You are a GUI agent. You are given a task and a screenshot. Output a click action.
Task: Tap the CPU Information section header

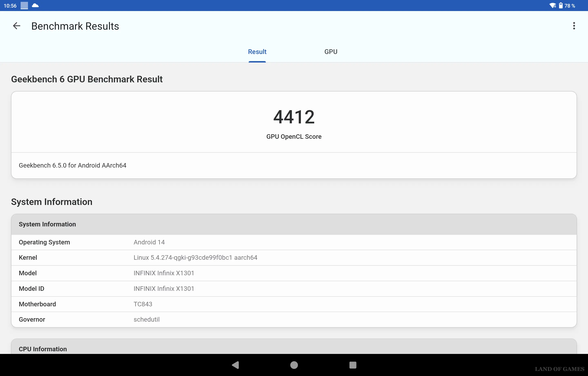43,349
